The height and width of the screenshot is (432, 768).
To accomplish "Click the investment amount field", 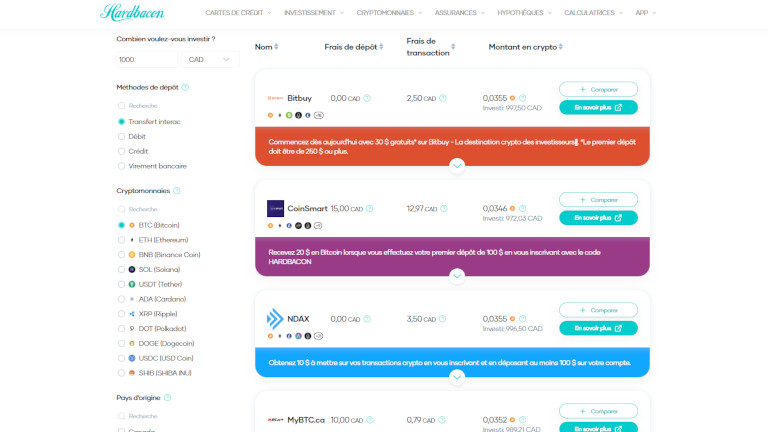I will pyautogui.click(x=147, y=59).
